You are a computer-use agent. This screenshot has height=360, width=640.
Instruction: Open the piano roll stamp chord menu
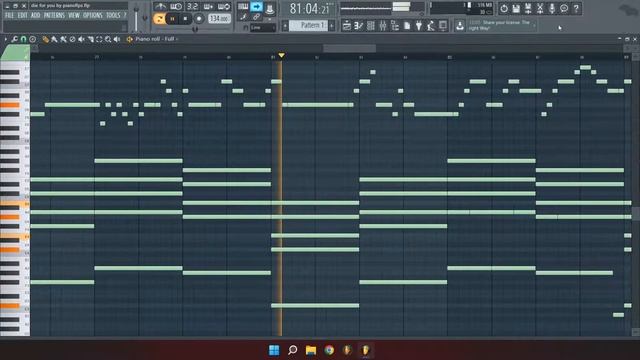pyautogui.click(x=33, y=39)
